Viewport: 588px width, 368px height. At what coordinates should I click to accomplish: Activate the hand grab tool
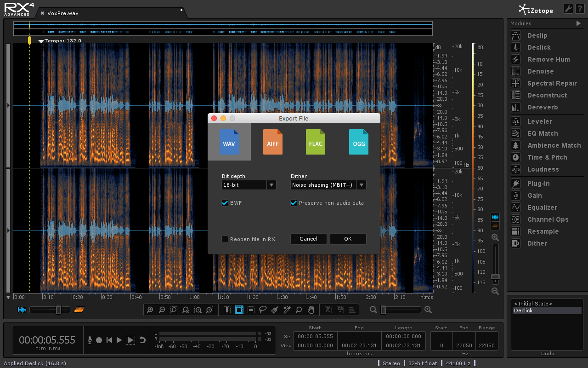tap(311, 310)
